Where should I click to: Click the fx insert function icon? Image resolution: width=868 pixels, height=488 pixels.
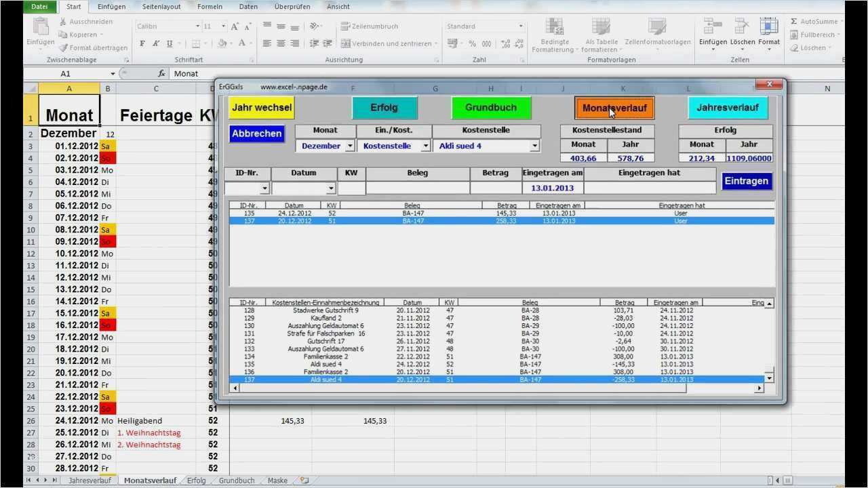(x=161, y=74)
